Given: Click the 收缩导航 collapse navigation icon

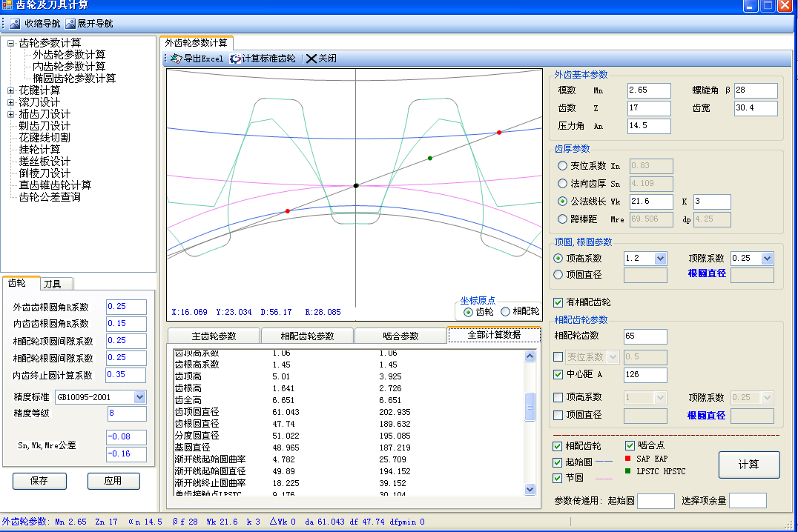Looking at the screenshot, I should click(x=15, y=24).
